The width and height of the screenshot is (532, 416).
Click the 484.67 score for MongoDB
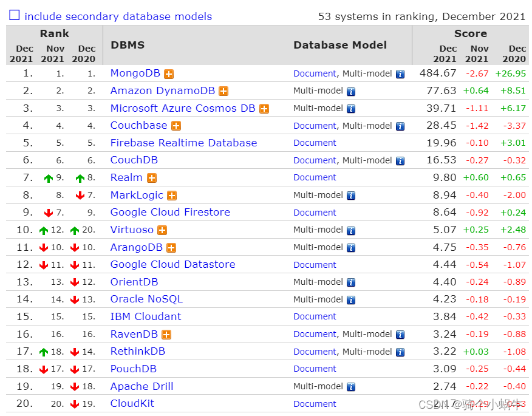click(438, 73)
